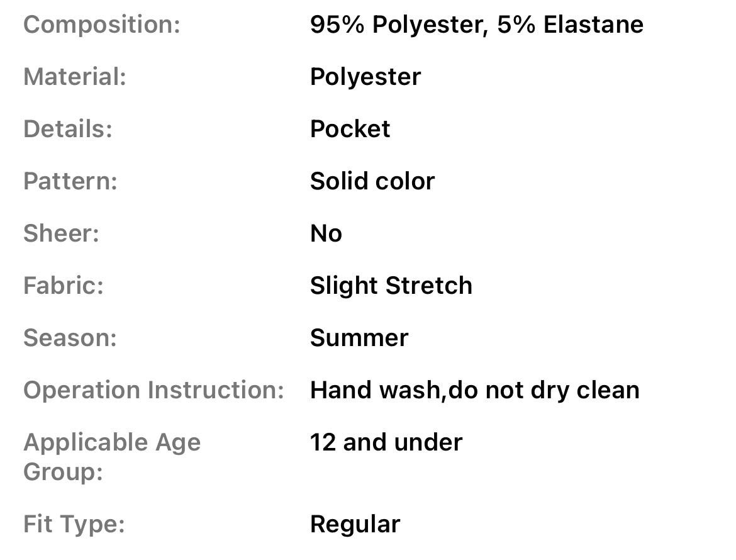
Task: Click the Material label
Action: 75,77
